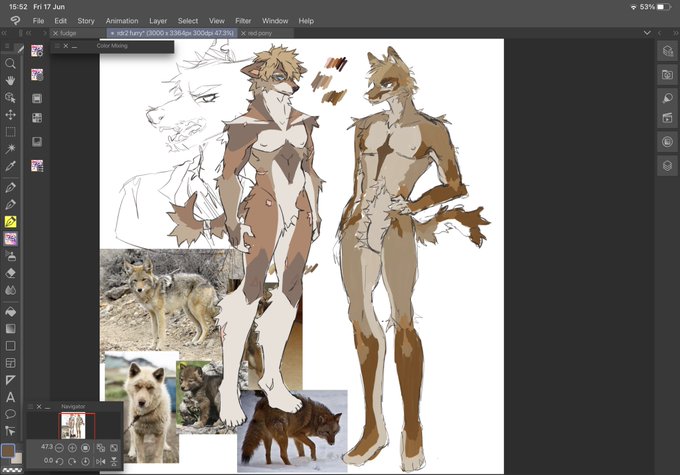Select the Zoom magnifier tool
Screen dimensions: 680x475
[x=10, y=64]
